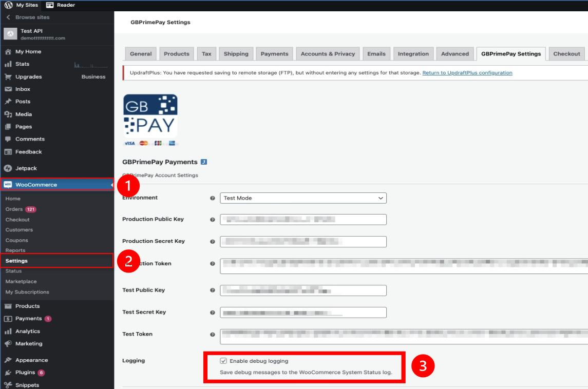Click the Media icon in sidebar
Screen dimensions: 588x389
pos(8,114)
